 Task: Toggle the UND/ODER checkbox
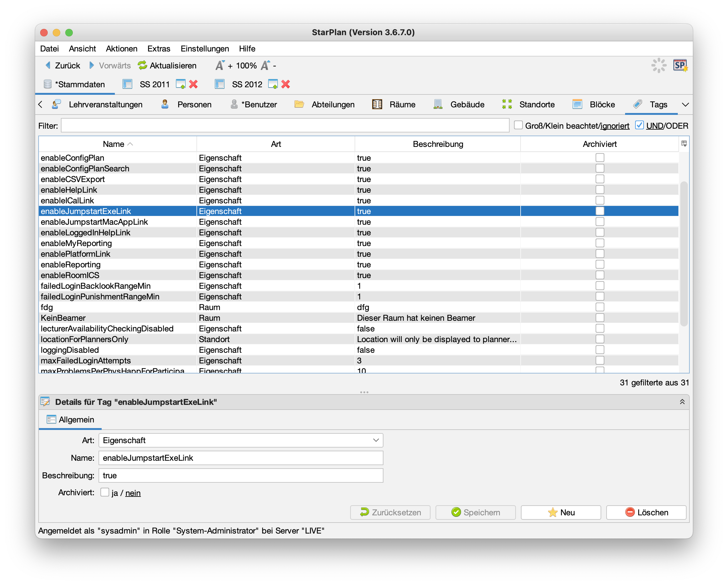point(639,125)
